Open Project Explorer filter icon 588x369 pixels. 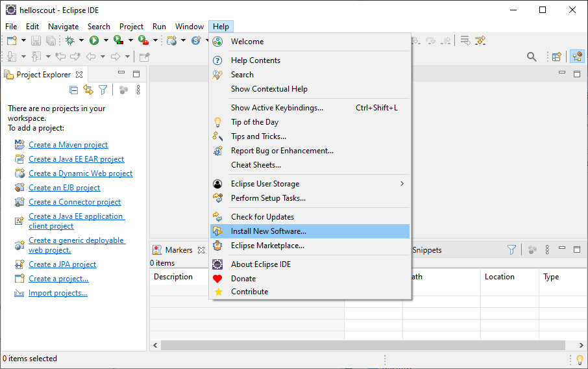tap(103, 90)
